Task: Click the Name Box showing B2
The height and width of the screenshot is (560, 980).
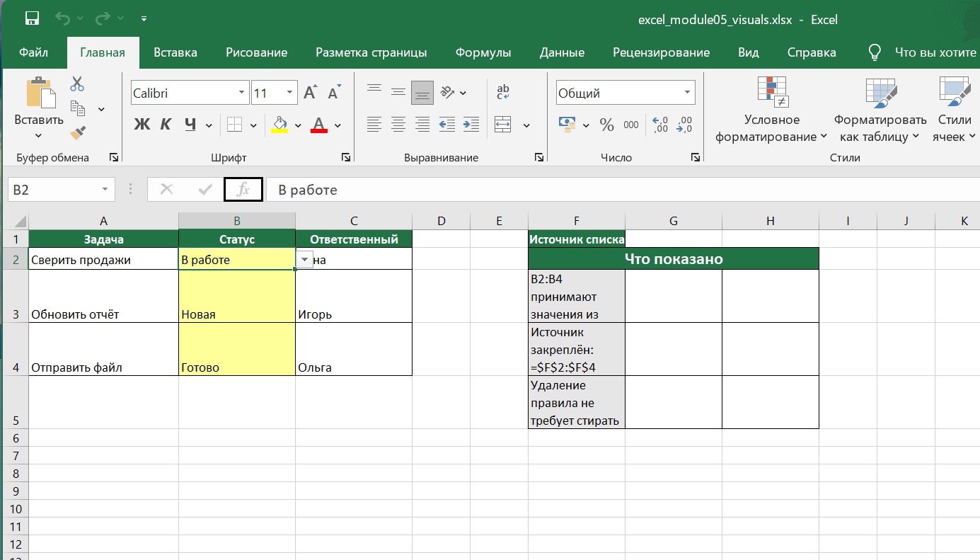Action: 61,190
